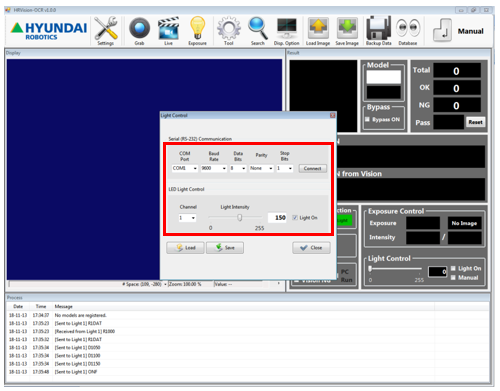Start Live view clapperboard icon
500x391 pixels.
(x=168, y=29)
